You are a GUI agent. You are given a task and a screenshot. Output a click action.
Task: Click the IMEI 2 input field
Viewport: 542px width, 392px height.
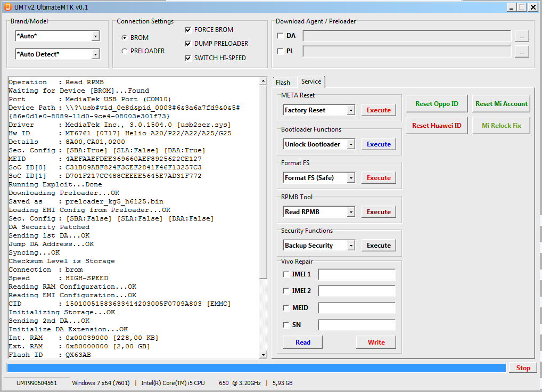click(x=357, y=291)
